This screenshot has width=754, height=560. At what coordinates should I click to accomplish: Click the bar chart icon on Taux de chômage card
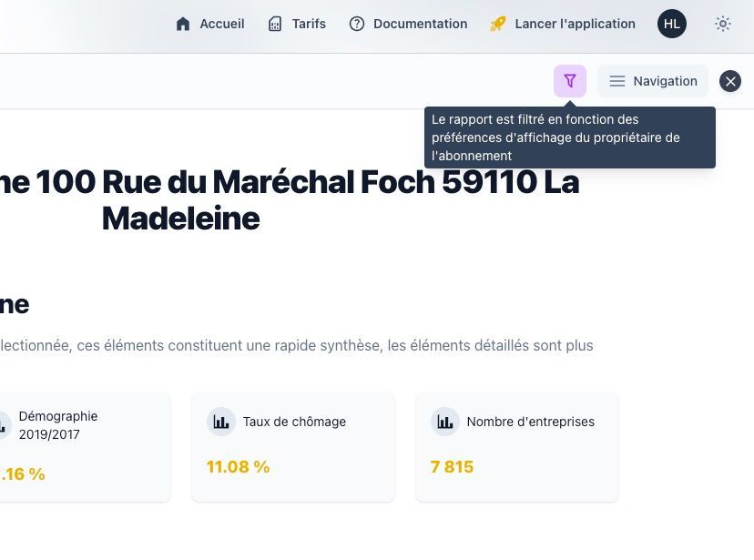[x=220, y=421]
